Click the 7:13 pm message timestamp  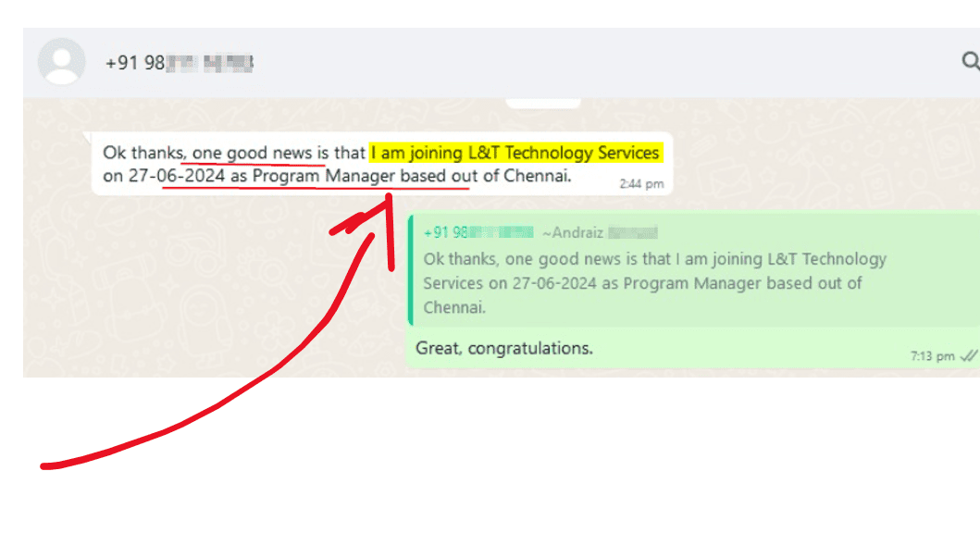pyautogui.click(x=932, y=356)
